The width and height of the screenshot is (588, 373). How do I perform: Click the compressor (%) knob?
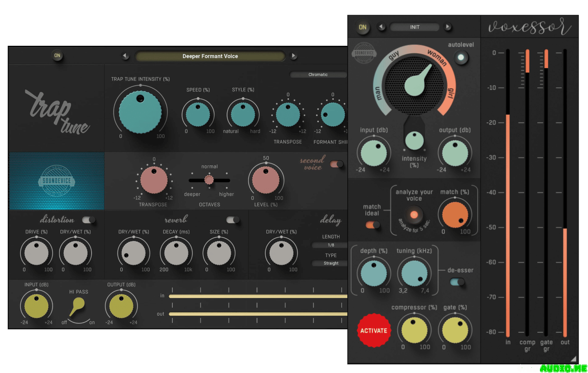tap(415, 330)
